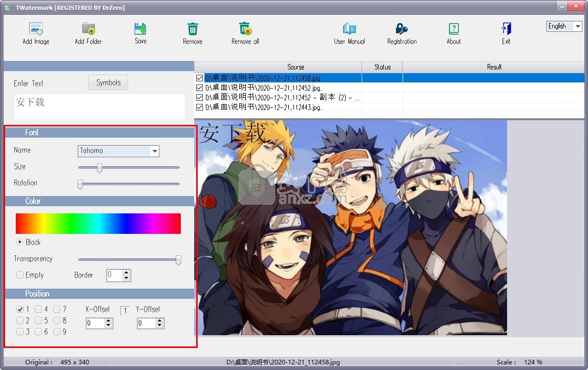This screenshot has height=370, width=588.
Task: Select the 2020-12-21_112452 - 副本 (2) row
Action: [x=389, y=97]
